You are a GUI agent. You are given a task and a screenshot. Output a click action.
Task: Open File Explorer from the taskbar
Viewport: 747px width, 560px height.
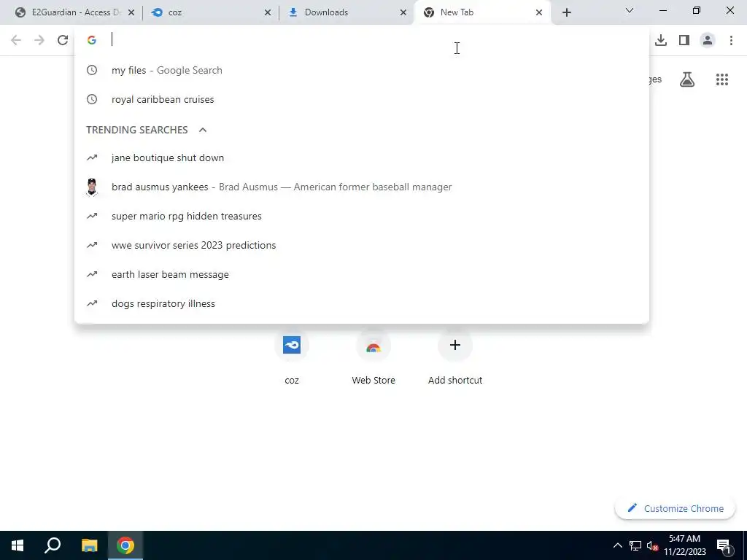pyautogui.click(x=89, y=545)
